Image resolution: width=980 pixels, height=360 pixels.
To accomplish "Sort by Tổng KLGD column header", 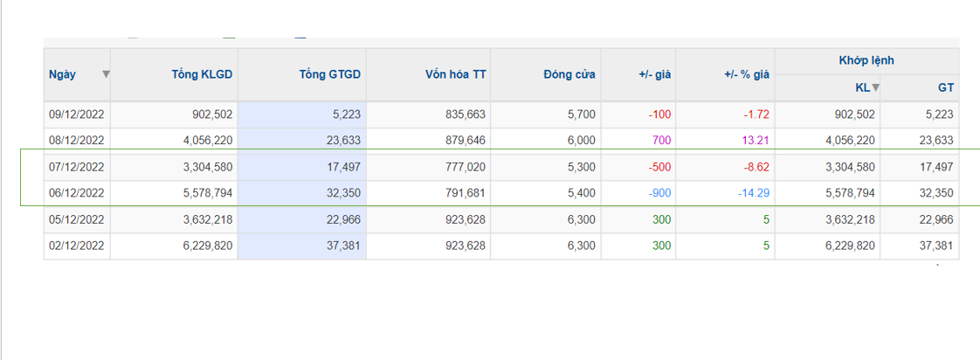I will (202, 74).
